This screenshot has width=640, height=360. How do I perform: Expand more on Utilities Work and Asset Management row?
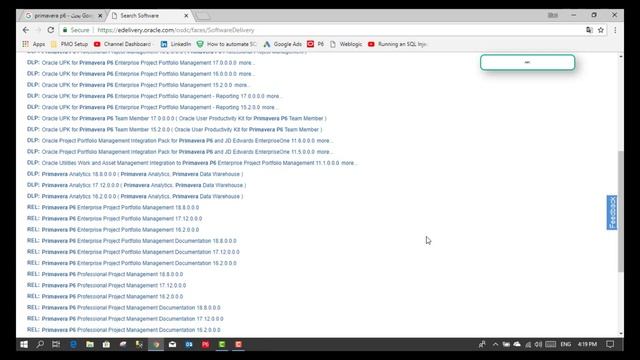349,163
